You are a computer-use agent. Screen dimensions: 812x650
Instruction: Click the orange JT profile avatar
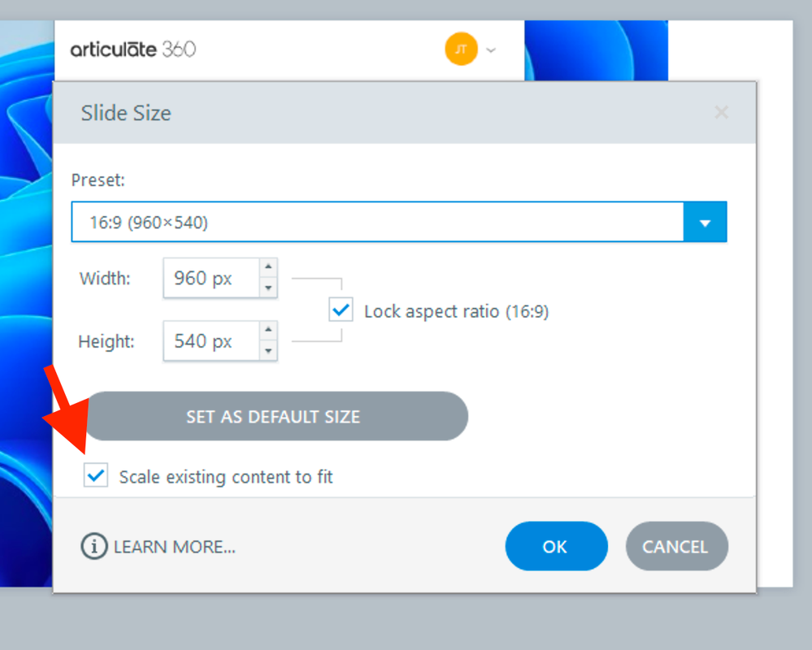(x=461, y=50)
